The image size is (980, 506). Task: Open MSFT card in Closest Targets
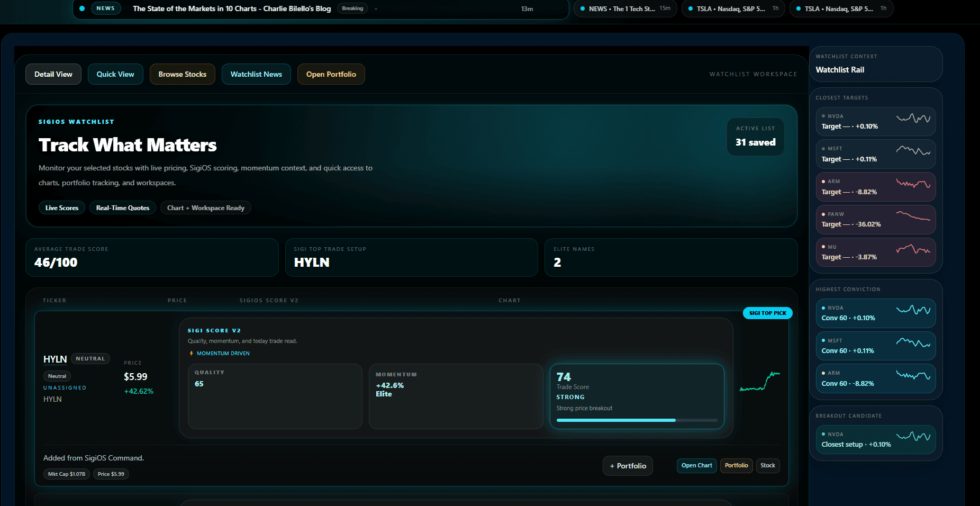tap(876, 154)
